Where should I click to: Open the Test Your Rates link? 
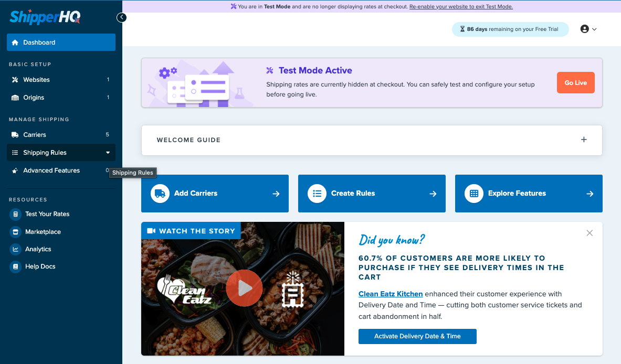[x=47, y=214]
